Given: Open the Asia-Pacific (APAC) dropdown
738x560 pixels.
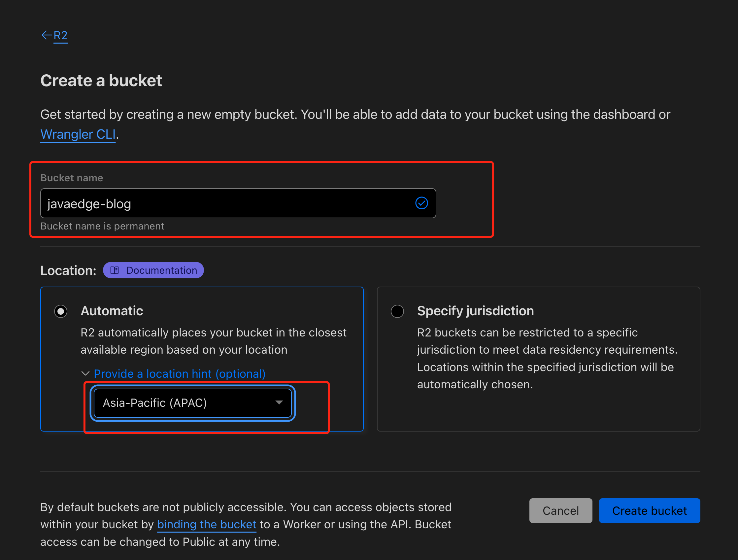Looking at the screenshot, I should 192,403.
